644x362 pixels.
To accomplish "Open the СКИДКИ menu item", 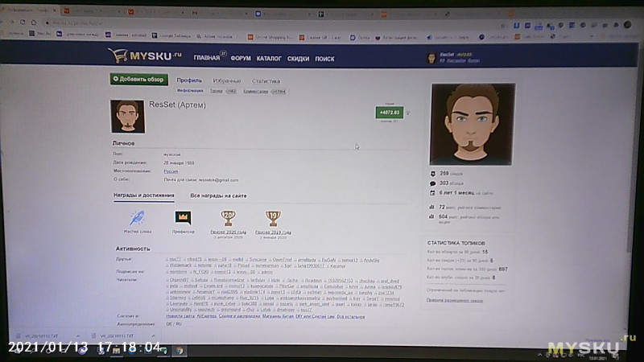I will [x=298, y=59].
